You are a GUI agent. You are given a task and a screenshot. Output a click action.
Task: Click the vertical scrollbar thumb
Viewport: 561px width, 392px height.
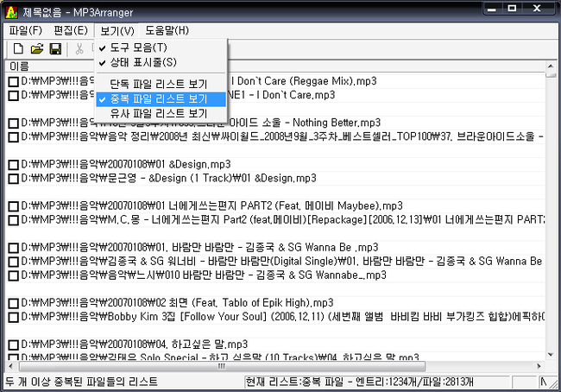(x=551, y=74)
